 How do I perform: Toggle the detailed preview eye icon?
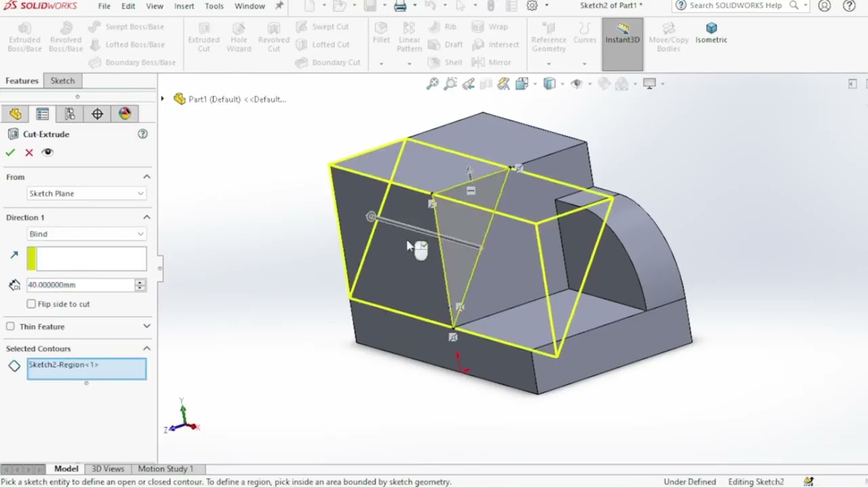47,152
